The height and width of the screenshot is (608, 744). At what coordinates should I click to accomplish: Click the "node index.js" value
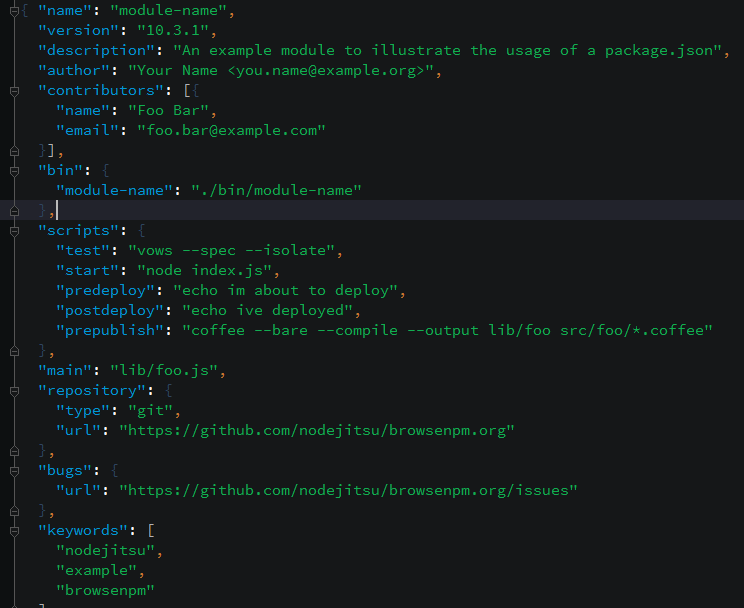[x=204, y=271]
